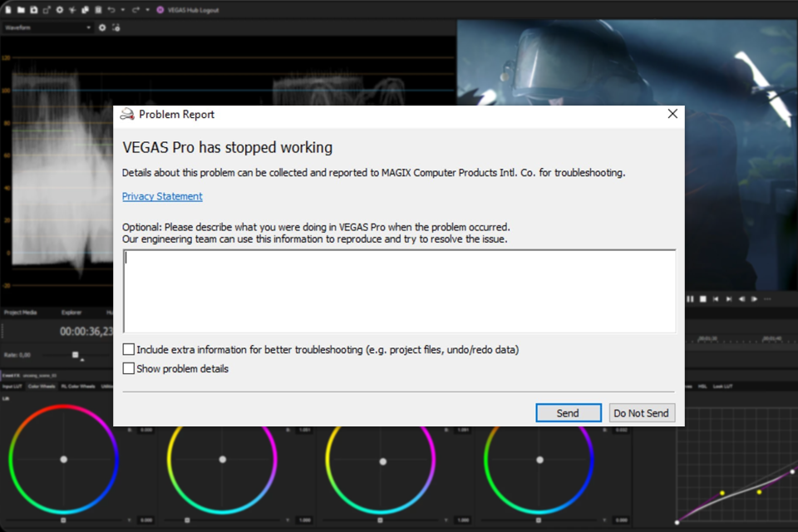Pause preview playback

(690, 299)
